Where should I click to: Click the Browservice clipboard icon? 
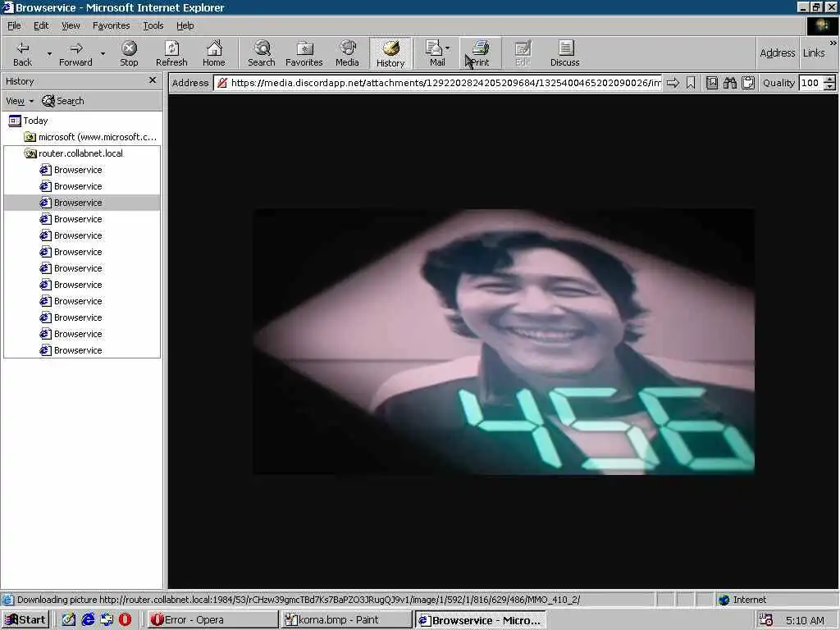point(748,83)
